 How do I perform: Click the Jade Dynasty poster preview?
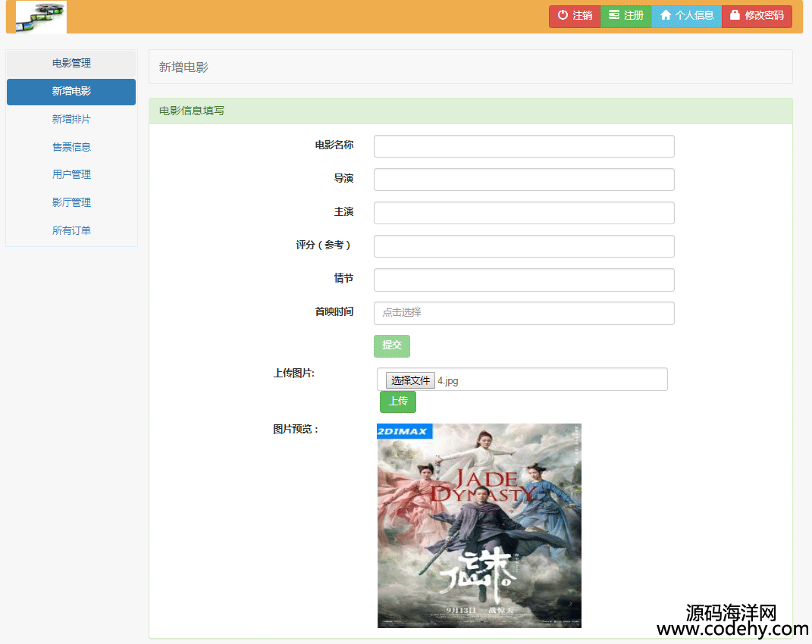479,526
